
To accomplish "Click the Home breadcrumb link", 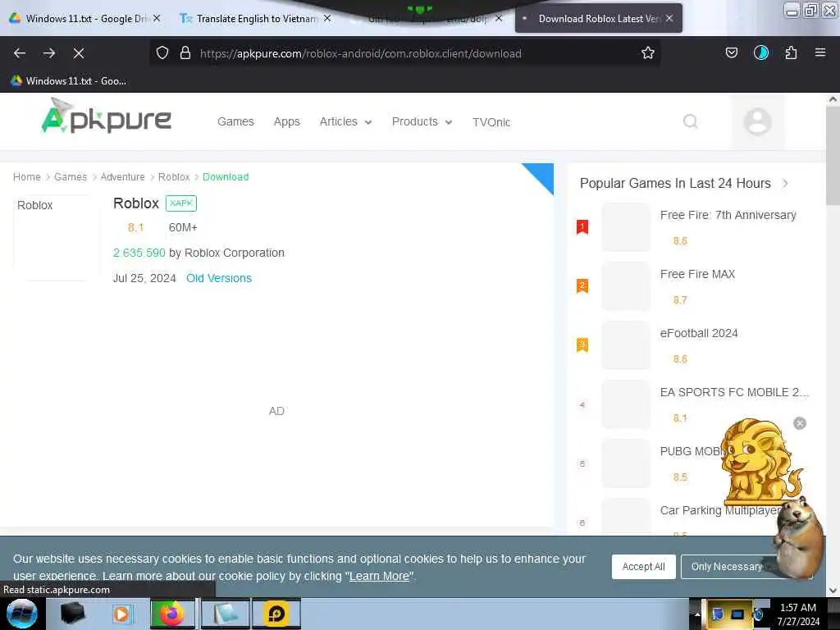I will tap(27, 177).
